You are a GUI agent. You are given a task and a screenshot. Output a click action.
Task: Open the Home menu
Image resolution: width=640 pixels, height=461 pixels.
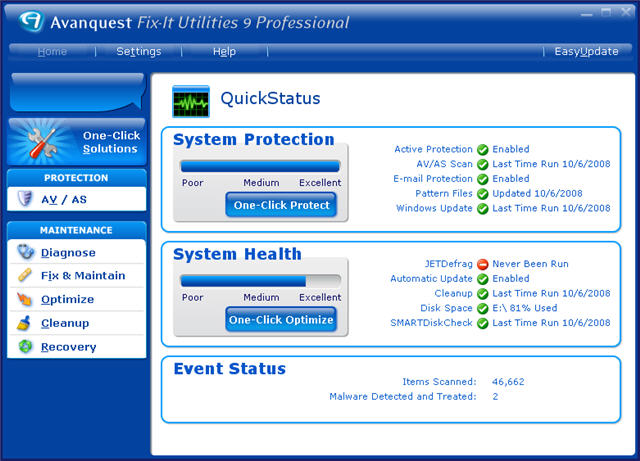coord(52,52)
